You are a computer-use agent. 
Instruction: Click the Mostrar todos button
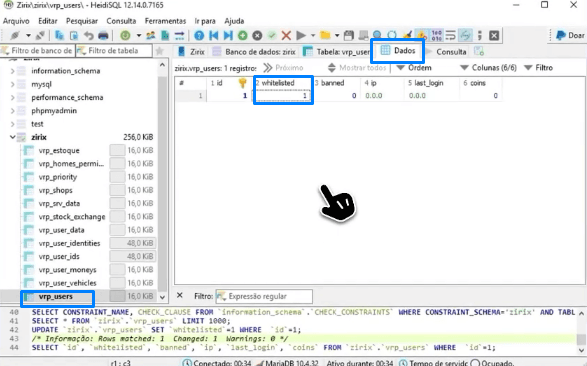click(357, 68)
